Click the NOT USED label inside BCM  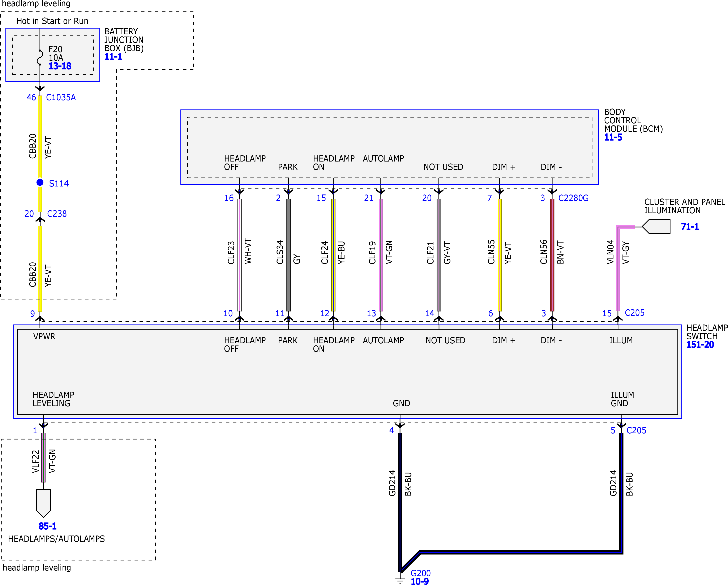click(443, 167)
